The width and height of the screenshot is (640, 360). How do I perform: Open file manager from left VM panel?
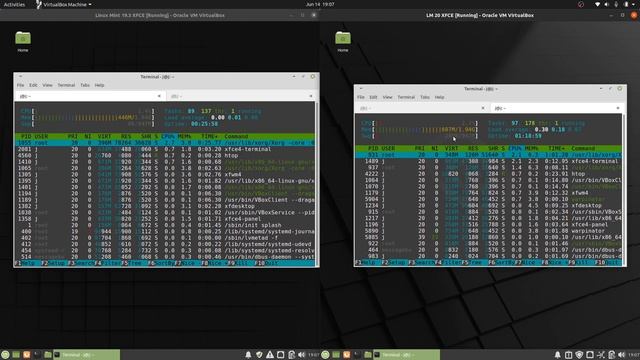(48, 355)
